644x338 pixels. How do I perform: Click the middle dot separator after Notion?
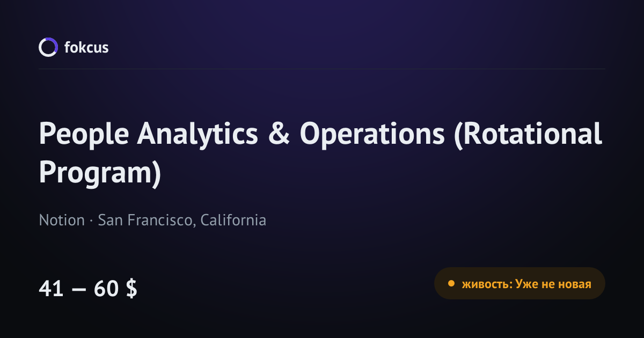coord(91,221)
